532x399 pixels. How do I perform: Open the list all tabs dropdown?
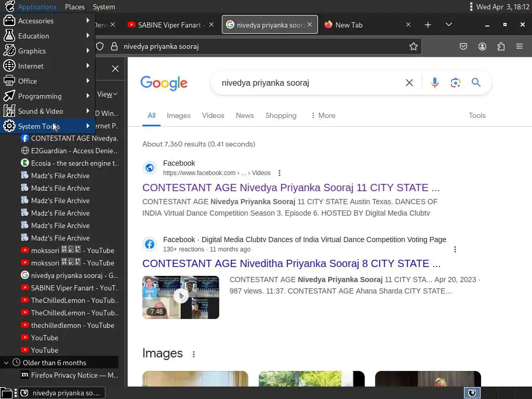448,25
